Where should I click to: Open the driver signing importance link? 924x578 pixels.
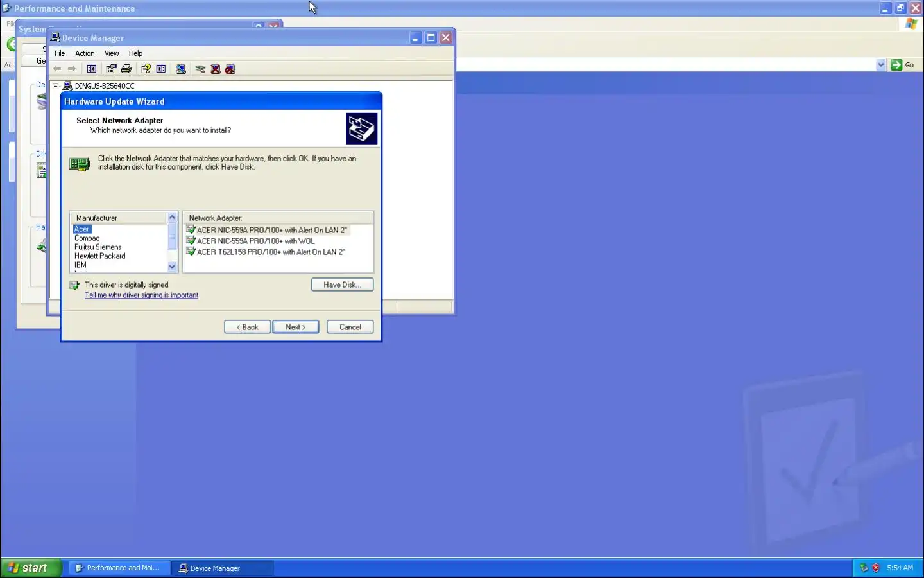click(141, 295)
